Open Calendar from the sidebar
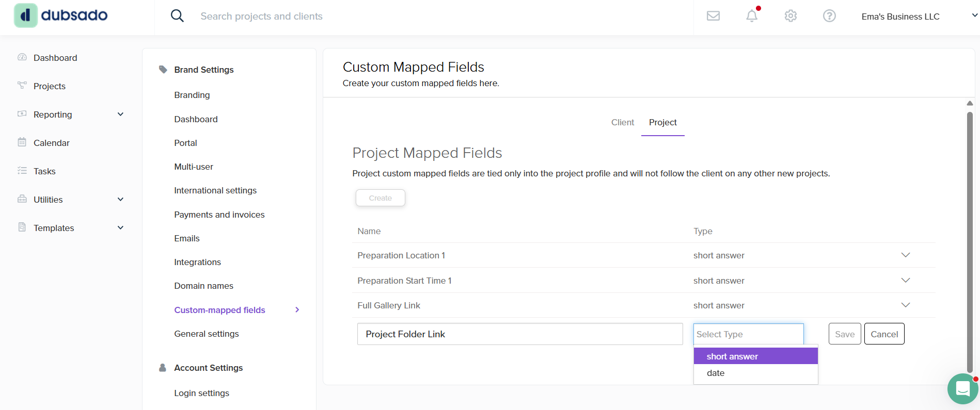Viewport: 980px width, 410px height. point(51,143)
